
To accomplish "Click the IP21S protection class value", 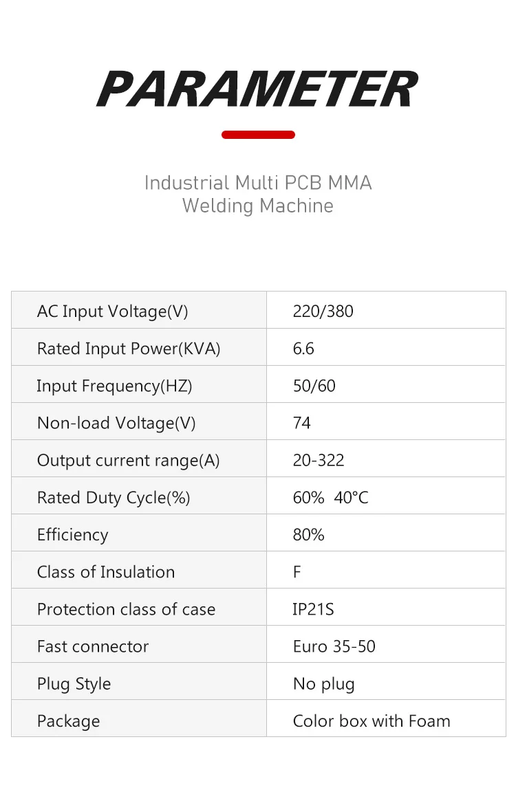I will click(313, 609).
